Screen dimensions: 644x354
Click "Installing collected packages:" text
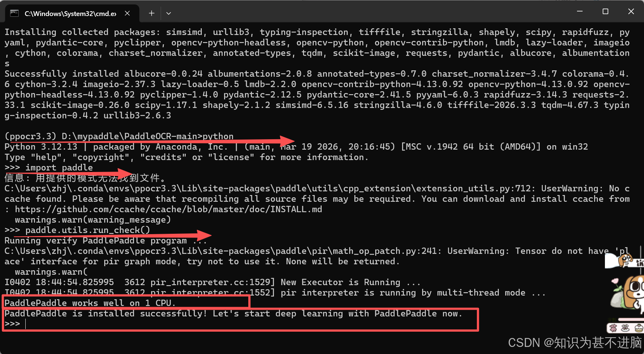[83, 32]
